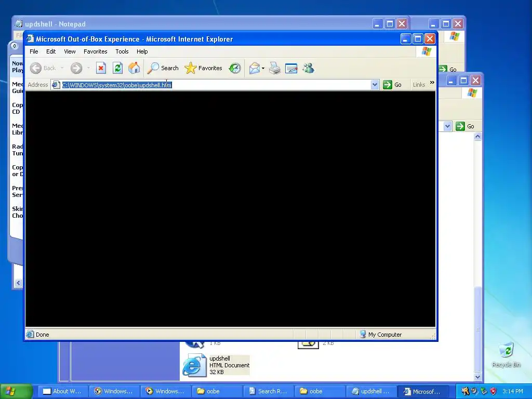
Task: Open the Search pane in IE toolbar
Action: pos(163,68)
